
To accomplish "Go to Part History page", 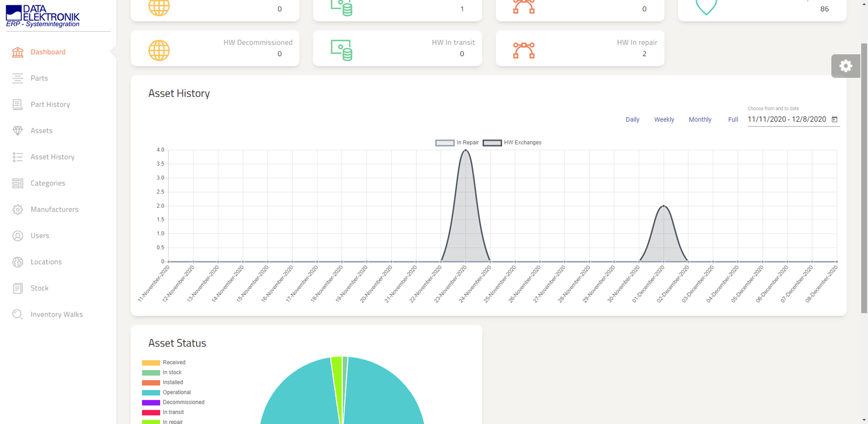I will pyautogui.click(x=50, y=104).
